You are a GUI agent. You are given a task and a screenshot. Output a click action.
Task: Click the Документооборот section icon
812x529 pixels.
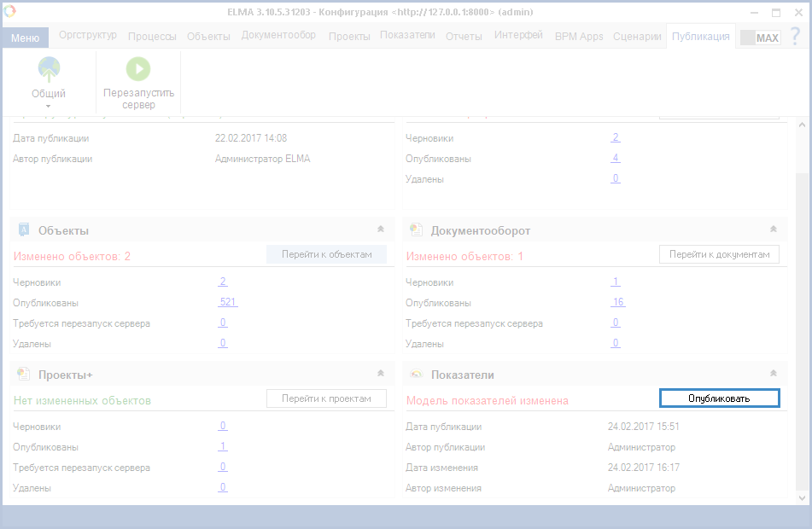(416, 230)
